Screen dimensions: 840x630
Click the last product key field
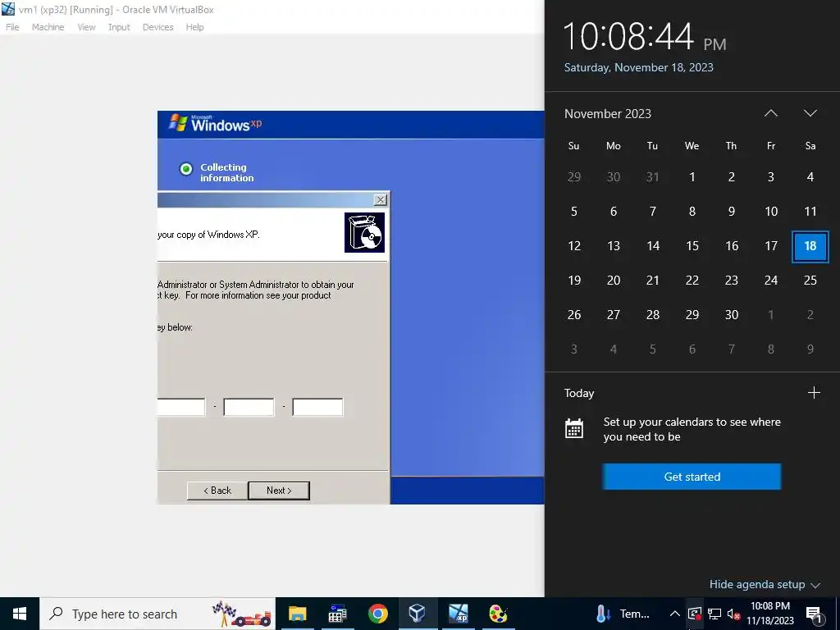pos(317,407)
